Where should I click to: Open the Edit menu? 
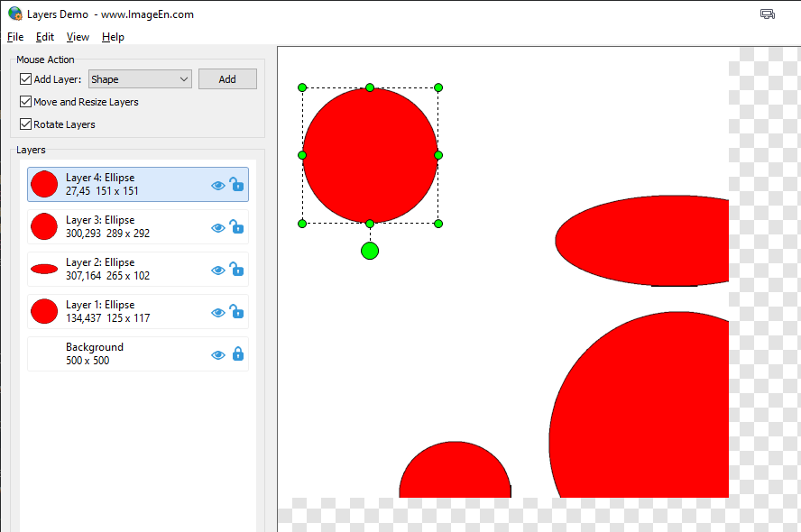(45, 37)
